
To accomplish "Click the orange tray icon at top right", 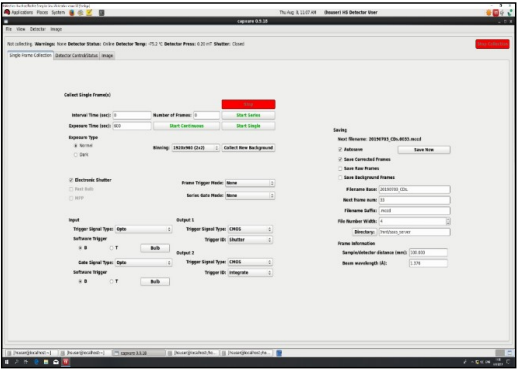I will coord(489,13).
